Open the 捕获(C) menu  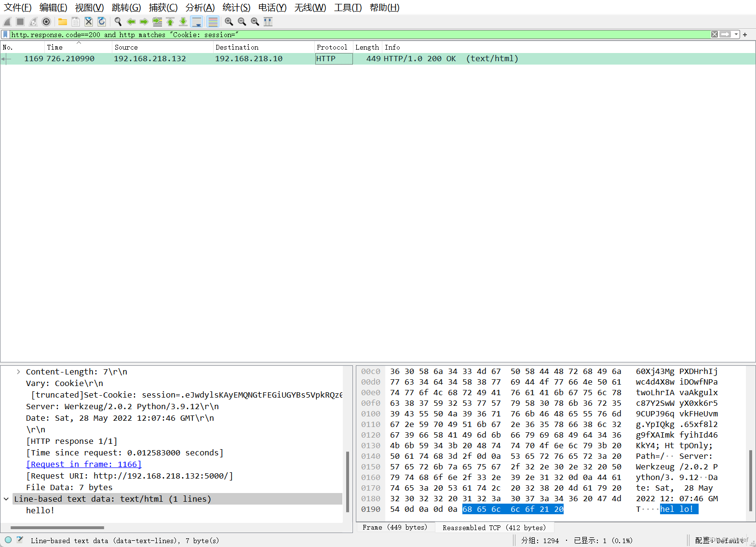(163, 8)
